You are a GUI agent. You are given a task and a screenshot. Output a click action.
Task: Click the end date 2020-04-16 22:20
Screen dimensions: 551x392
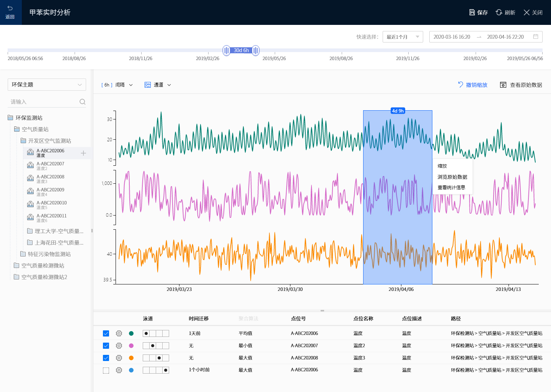point(505,37)
